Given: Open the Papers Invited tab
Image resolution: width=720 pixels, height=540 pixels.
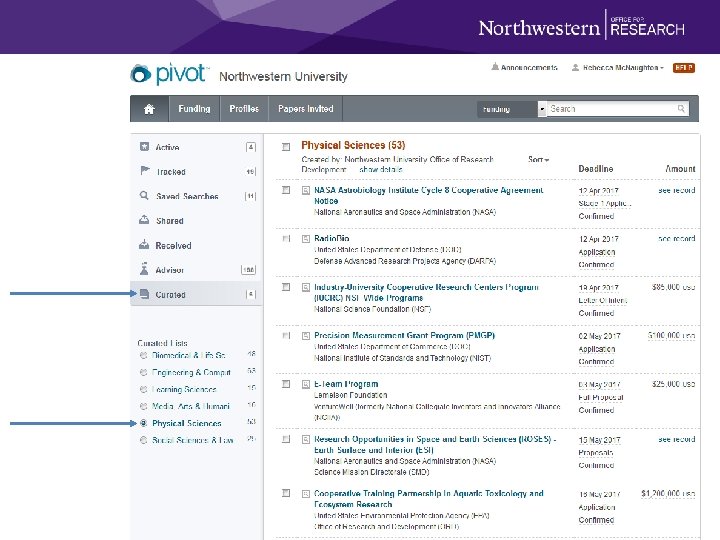Looking at the screenshot, I should [x=305, y=109].
